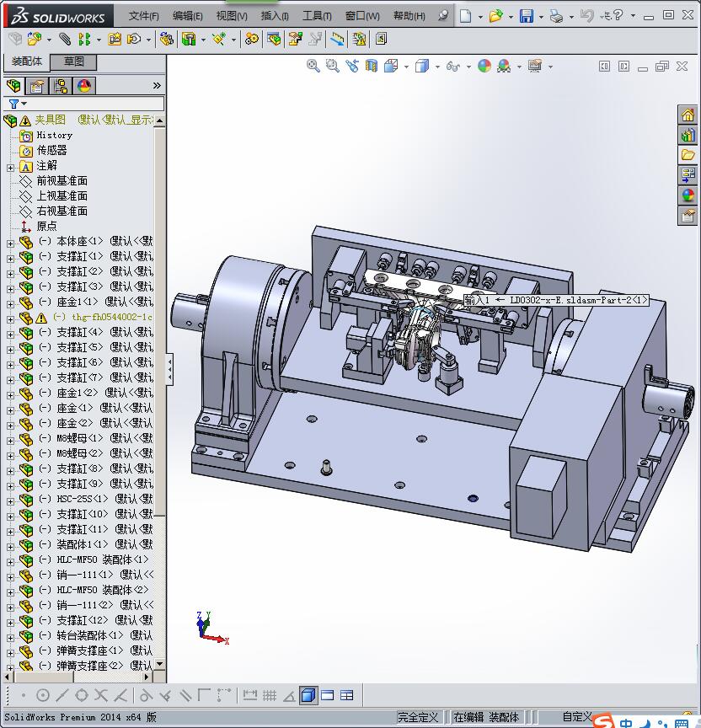Click the Zoom to Fit magnifier icon
This screenshot has width=701, height=728.
coord(313,67)
